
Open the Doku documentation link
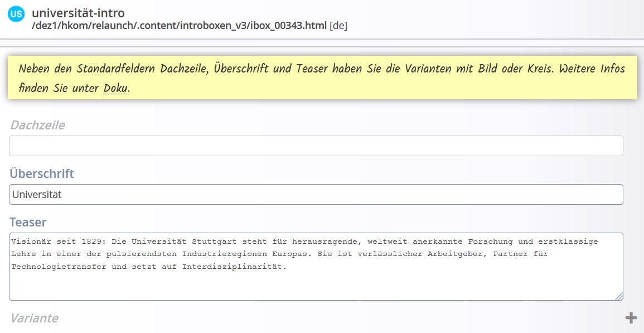click(x=115, y=88)
